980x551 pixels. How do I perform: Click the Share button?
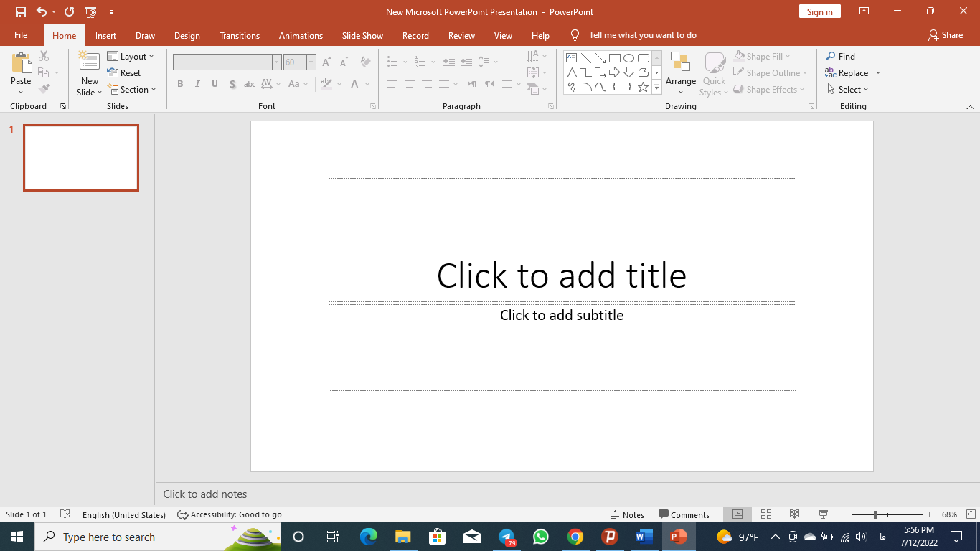pos(945,35)
